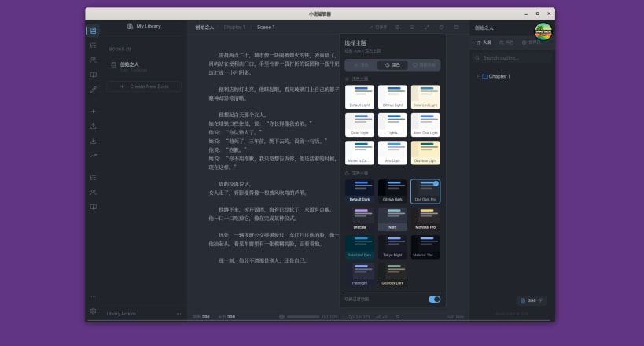Apply the GitHub Dark theme
Image resolution: width=644 pixels, height=346 pixels.
point(392,192)
